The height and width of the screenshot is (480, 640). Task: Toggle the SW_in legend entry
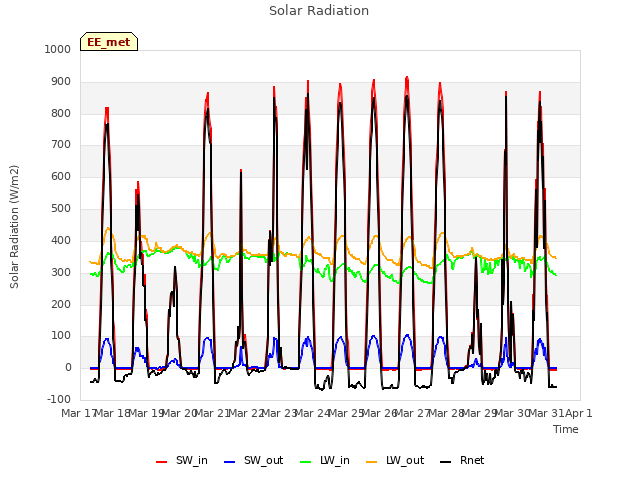pyautogui.click(x=182, y=460)
